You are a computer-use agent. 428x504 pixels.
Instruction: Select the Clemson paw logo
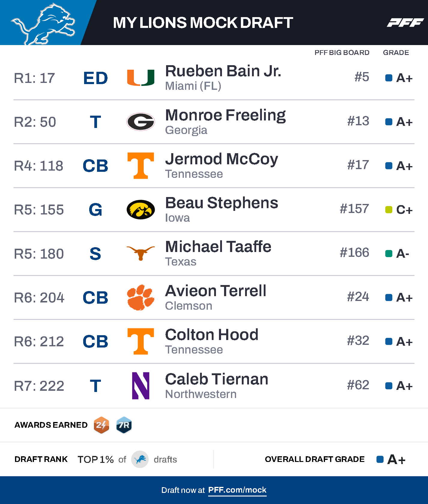(x=141, y=297)
